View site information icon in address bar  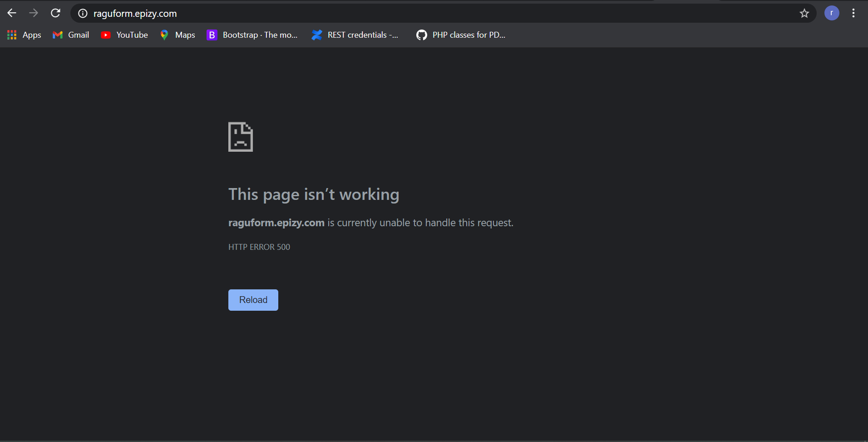83,14
